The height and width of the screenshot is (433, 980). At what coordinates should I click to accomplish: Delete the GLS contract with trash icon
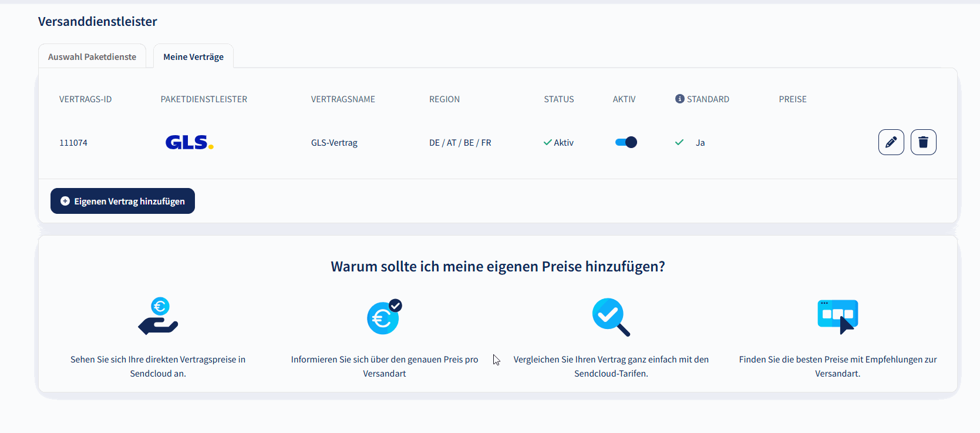[923, 142]
